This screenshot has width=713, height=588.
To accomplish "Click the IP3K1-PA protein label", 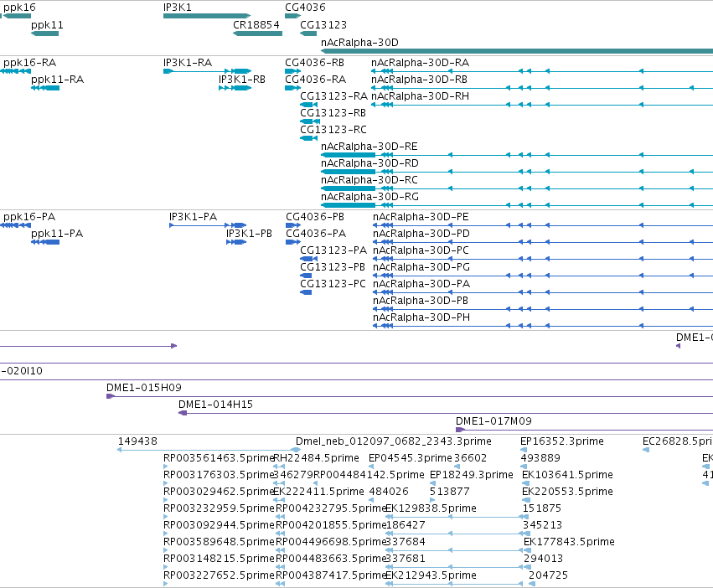I will [194, 217].
